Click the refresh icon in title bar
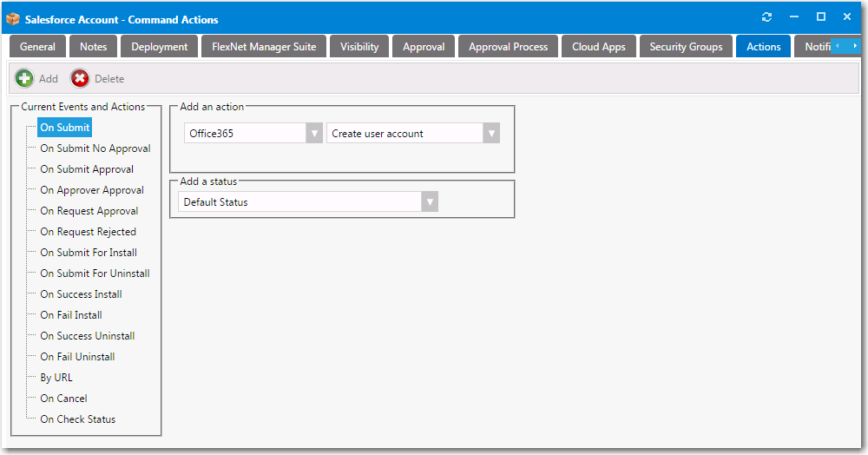The width and height of the screenshot is (868, 455). pyautogui.click(x=766, y=17)
